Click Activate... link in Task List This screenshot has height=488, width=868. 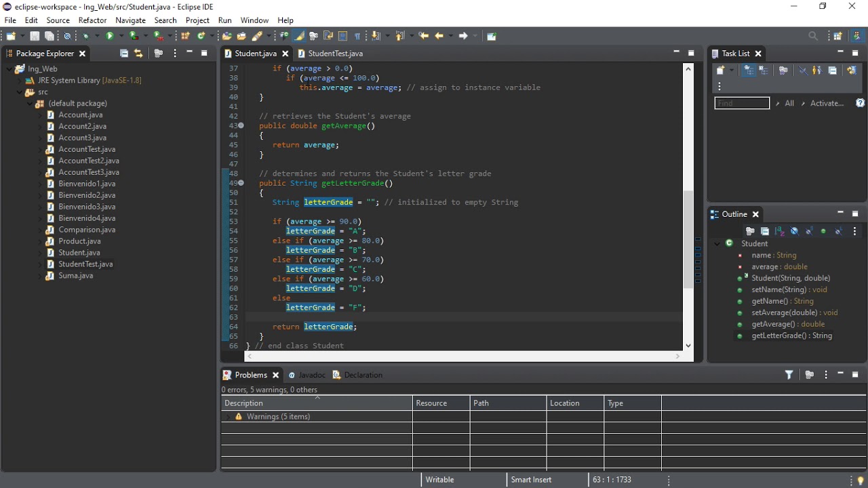pyautogui.click(x=827, y=103)
